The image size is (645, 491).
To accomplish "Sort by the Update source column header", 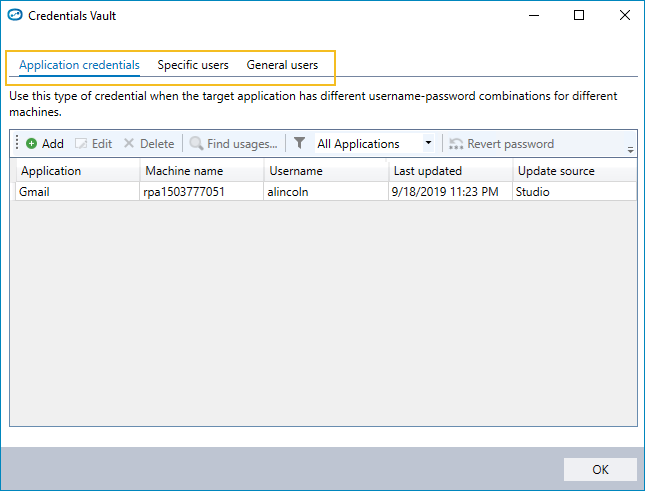I will tap(574, 171).
